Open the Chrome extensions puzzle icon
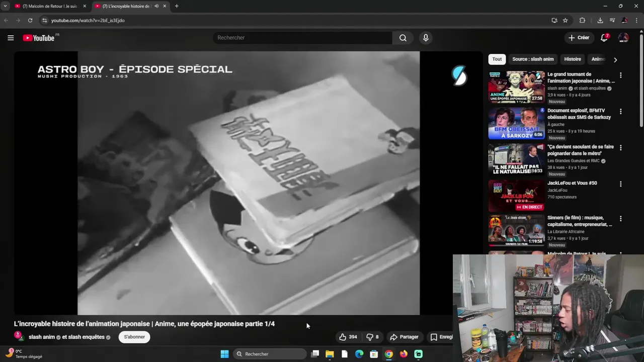This screenshot has height=362, width=644. tap(582, 20)
